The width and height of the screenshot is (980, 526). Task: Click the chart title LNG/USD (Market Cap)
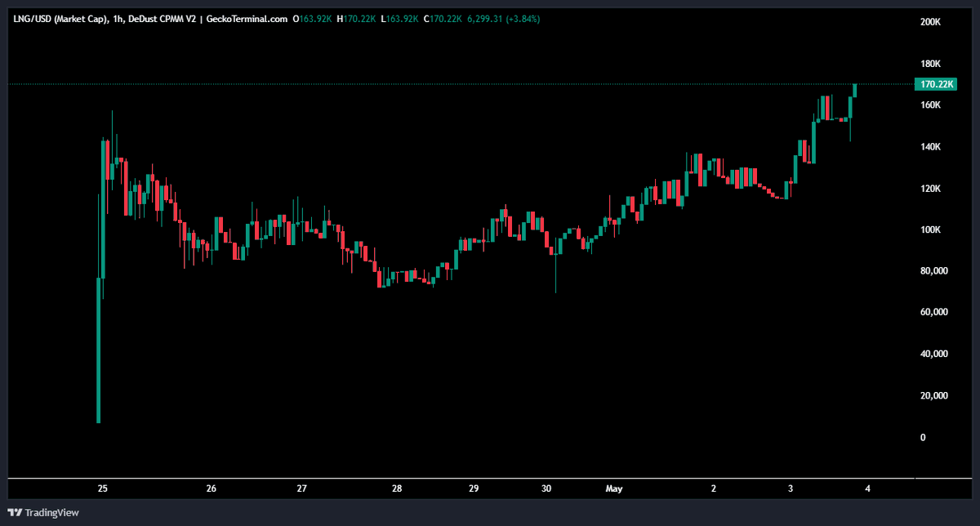(60, 18)
